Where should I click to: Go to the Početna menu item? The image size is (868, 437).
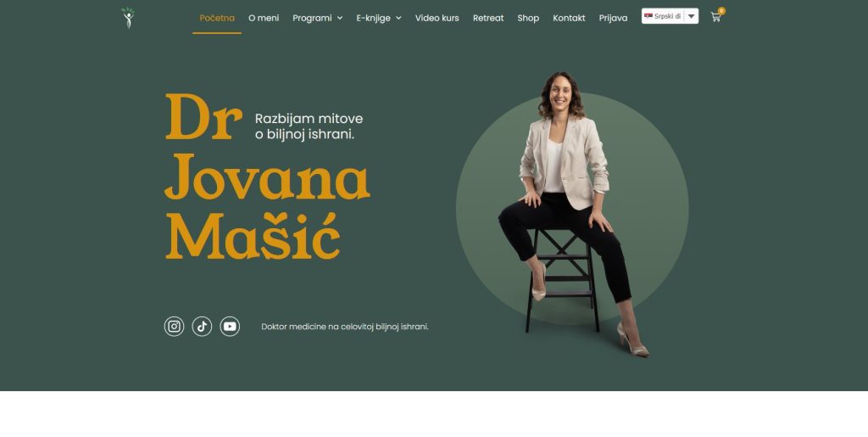tap(217, 18)
